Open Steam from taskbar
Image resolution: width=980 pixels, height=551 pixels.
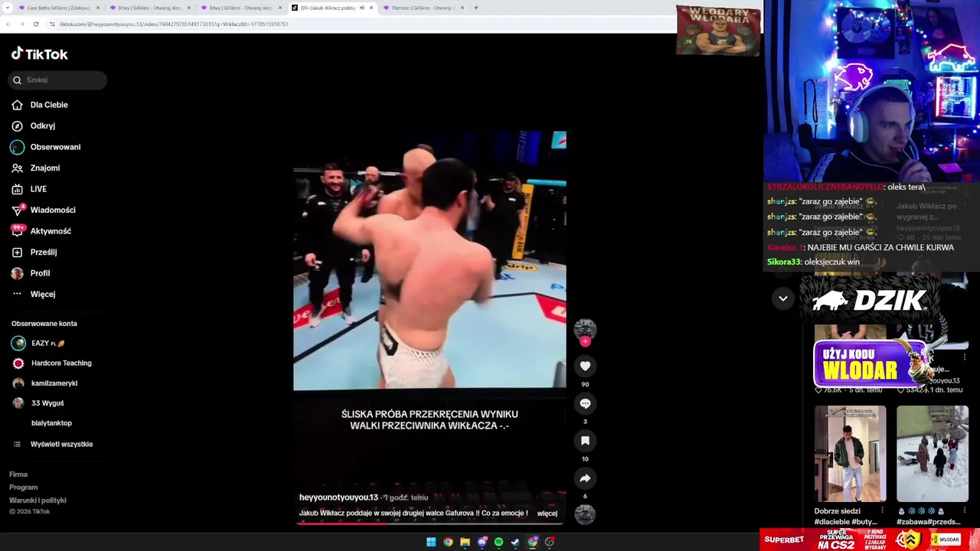(515, 542)
